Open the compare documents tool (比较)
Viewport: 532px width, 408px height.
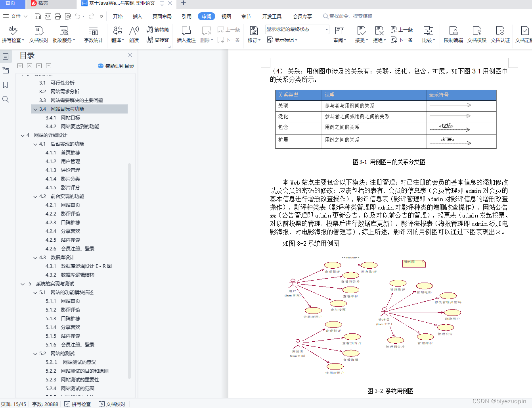point(428,35)
